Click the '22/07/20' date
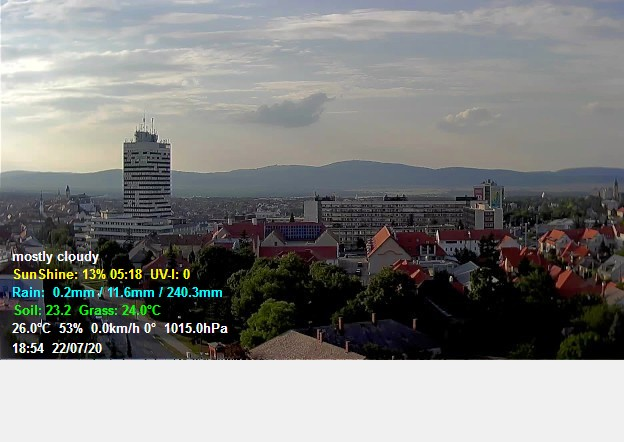Viewport: 624px width, 442px height. click(77, 349)
